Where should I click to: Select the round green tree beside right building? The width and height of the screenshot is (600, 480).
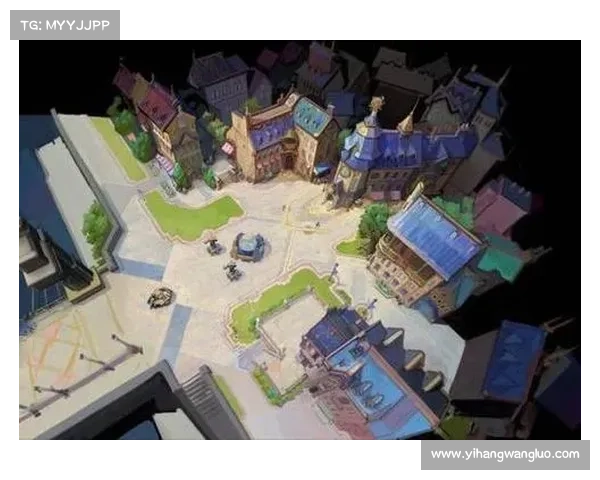point(375,222)
